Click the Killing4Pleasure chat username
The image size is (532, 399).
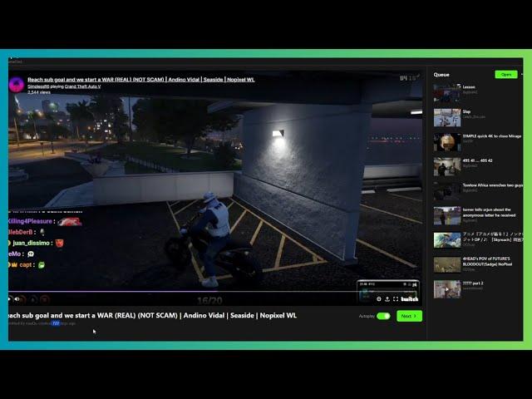click(x=30, y=221)
